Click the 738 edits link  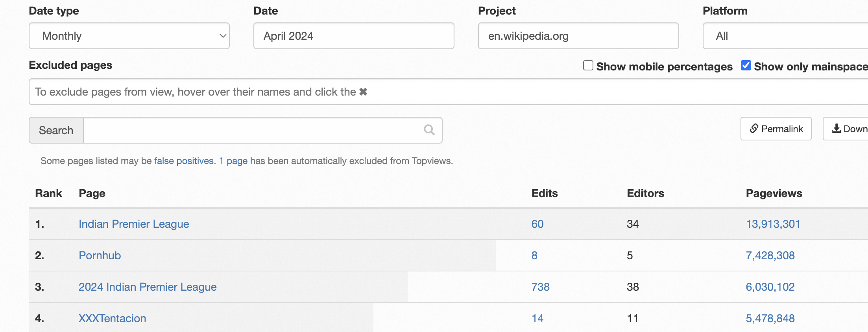click(540, 287)
